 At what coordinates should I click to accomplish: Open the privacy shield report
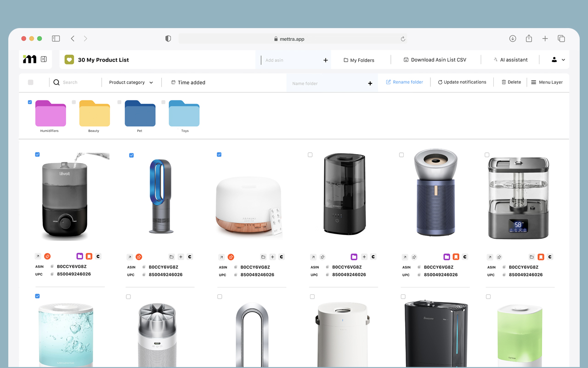168,39
